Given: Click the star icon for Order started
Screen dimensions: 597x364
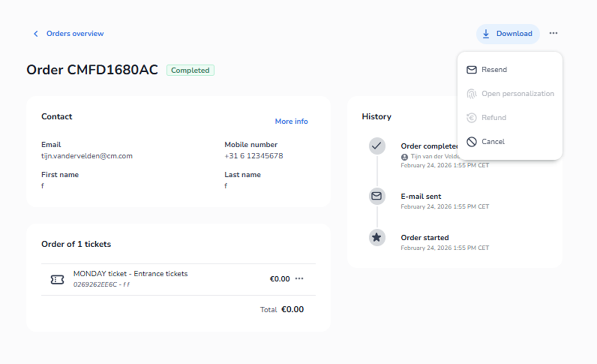Looking at the screenshot, I should tap(377, 238).
